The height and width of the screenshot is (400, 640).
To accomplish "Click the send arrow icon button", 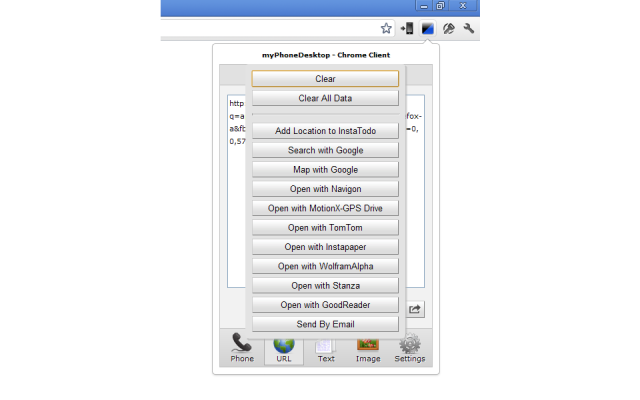I will click(415, 309).
